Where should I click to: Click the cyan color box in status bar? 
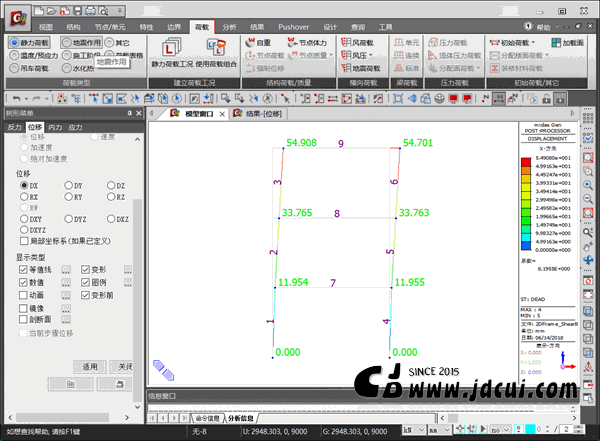click(x=530, y=430)
